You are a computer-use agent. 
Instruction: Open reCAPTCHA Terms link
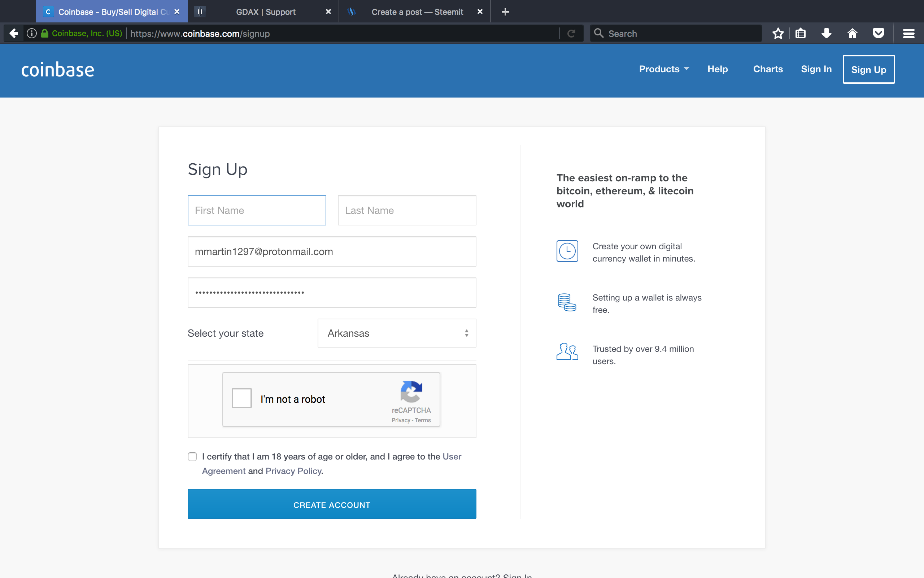tap(423, 420)
